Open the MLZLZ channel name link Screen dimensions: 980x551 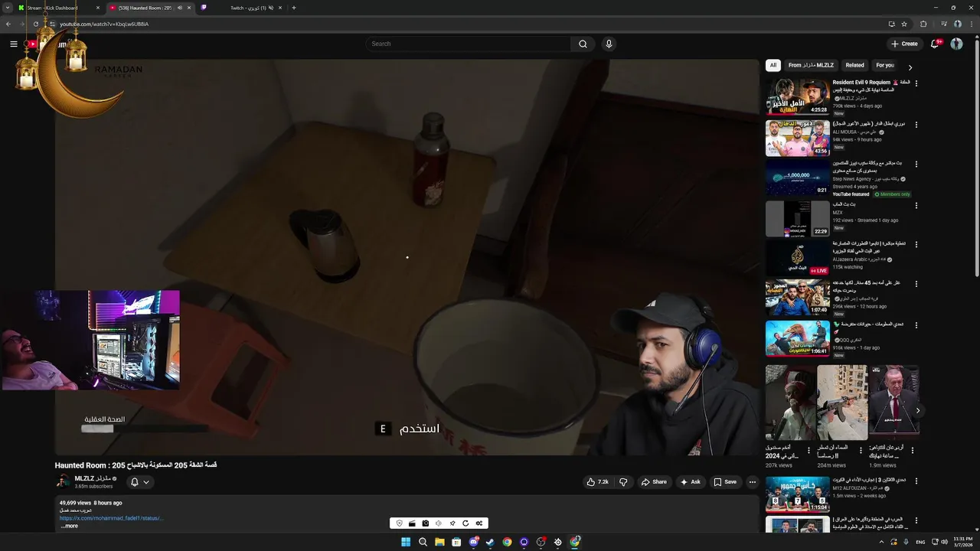93,478
